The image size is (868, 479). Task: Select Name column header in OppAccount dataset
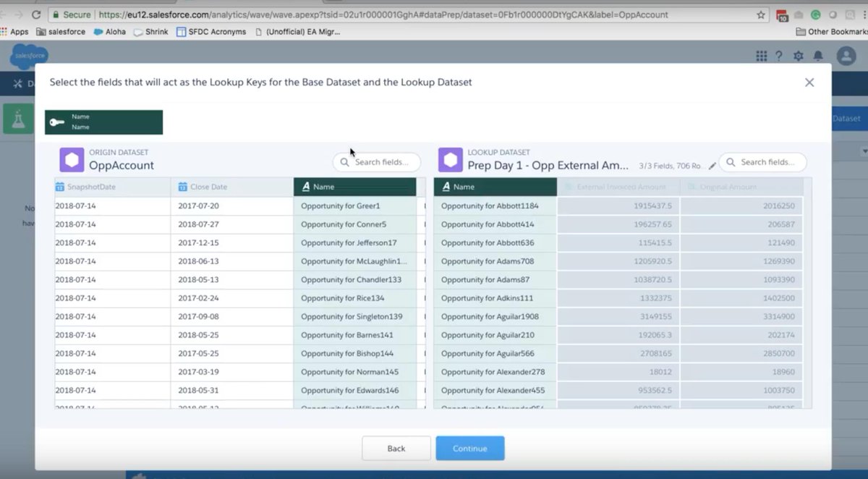point(355,187)
